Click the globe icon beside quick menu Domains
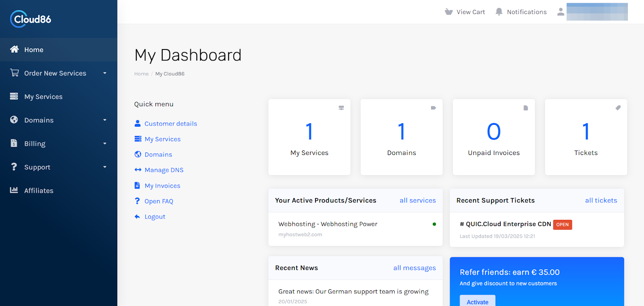644x306 pixels. coord(138,154)
